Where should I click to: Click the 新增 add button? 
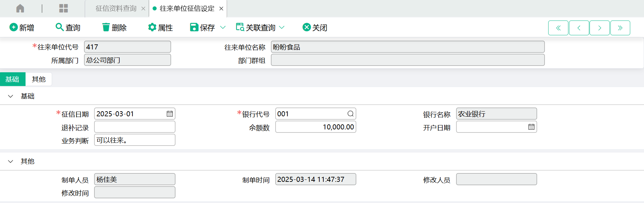[x=22, y=28]
